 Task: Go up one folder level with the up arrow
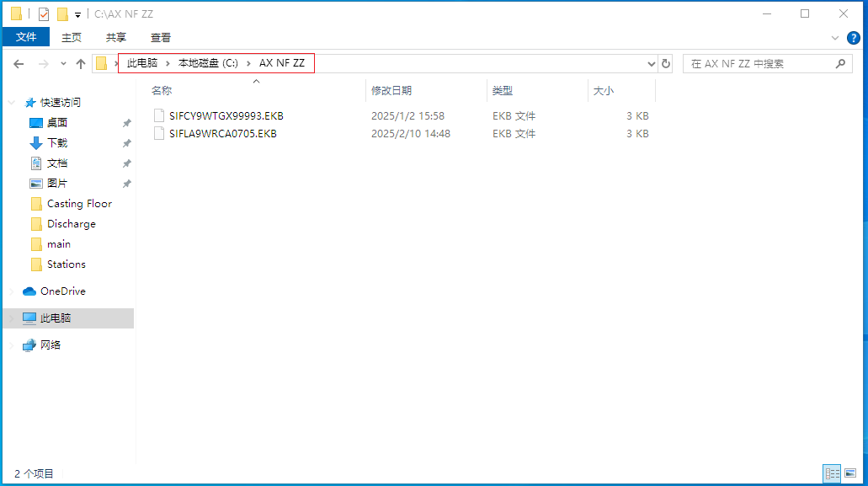(81, 64)
